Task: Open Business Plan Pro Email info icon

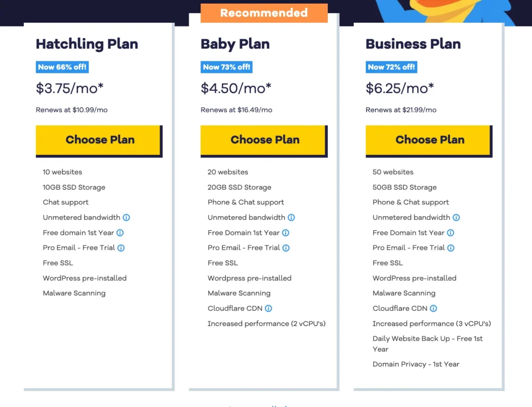Action: pos(451,248)
